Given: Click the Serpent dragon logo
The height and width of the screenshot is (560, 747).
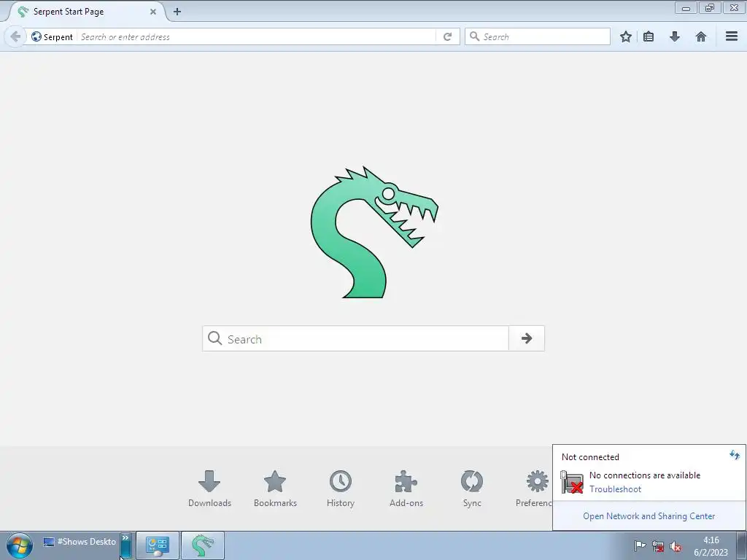Looking at the screenshot, I should click(374, 233).
